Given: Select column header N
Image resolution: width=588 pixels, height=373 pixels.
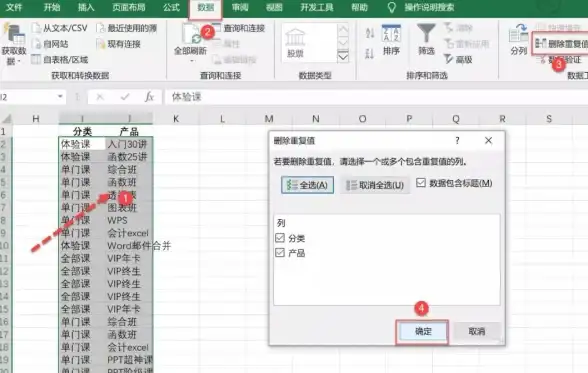Looking at the screenshot, I should tap(316, 119).
